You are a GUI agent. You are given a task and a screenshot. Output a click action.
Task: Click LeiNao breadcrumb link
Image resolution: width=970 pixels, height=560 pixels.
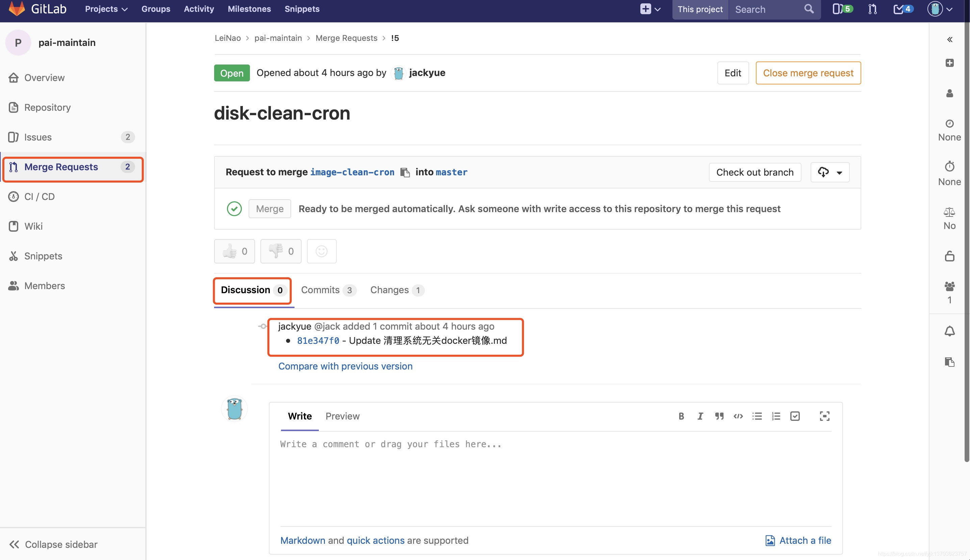[x=228, y=38]
